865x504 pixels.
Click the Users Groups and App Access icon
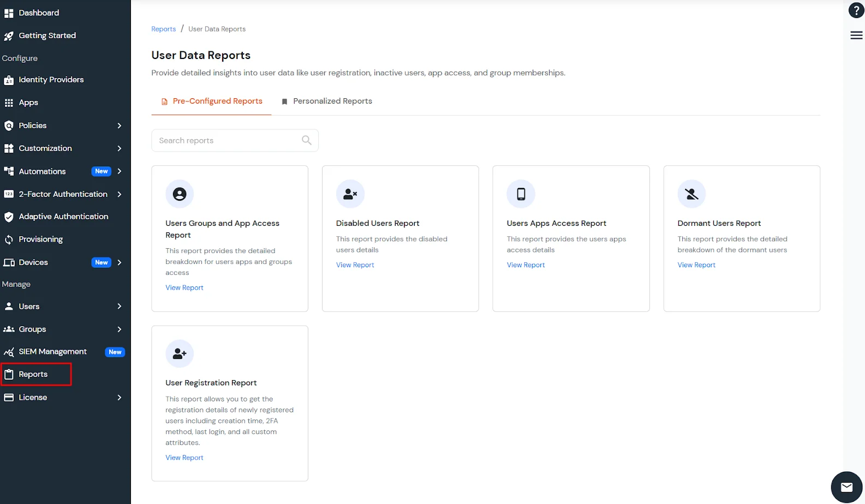(x=180, y=194)
